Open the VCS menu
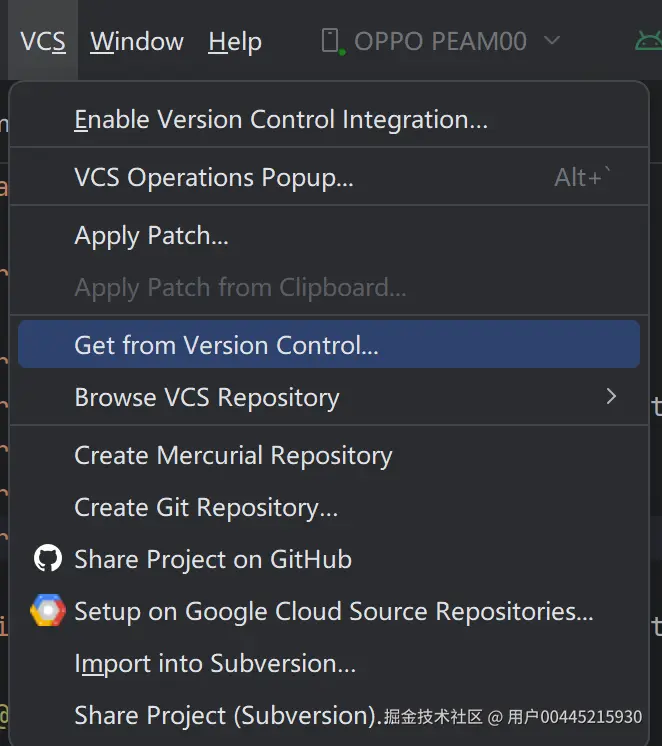662x746 pixels. pyautogui.click(x=43, y=41)
